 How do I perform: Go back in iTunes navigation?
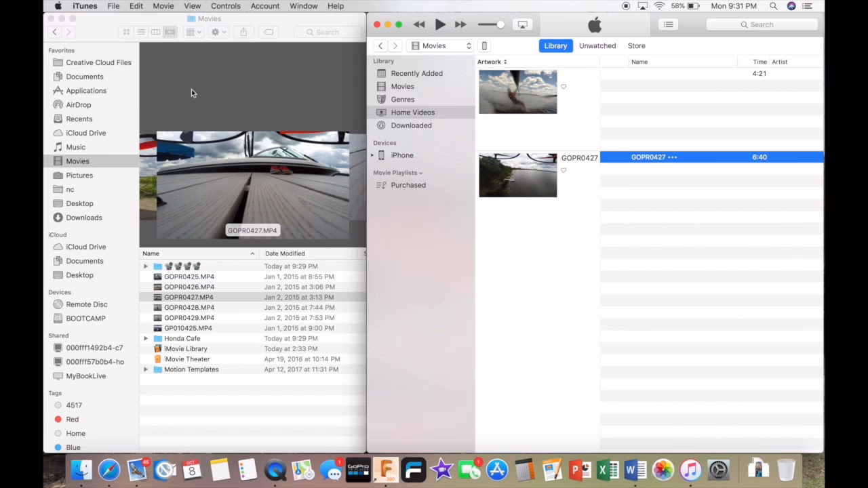coord(380,45)
